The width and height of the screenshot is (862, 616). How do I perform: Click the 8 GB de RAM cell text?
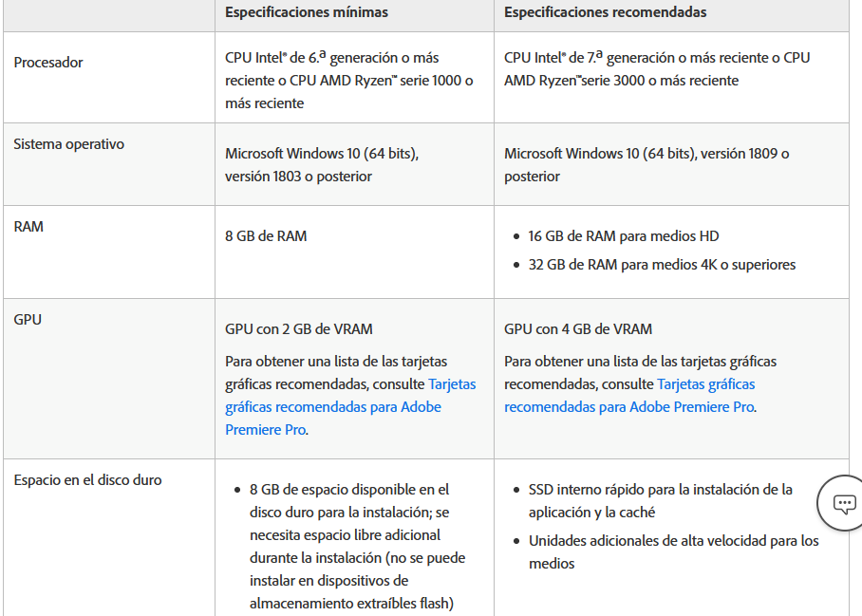[266, 236]
